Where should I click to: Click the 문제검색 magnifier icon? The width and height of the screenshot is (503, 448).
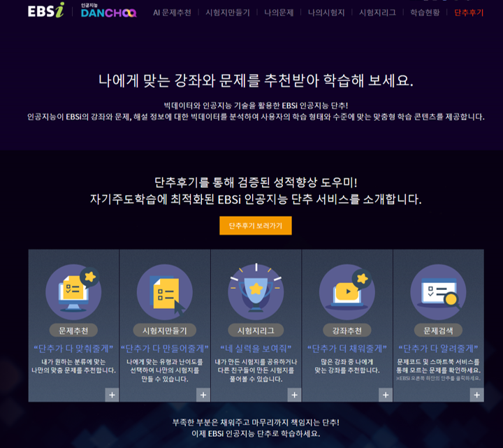438,291
